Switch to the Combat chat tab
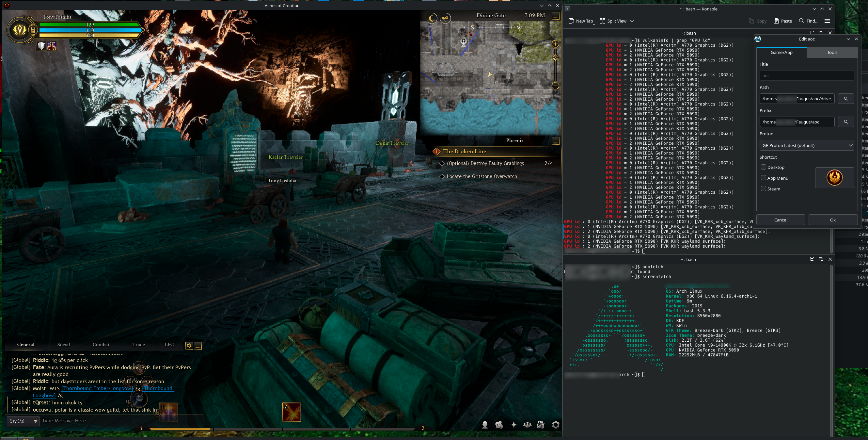 pyautogui.click(x=101, y=345)
